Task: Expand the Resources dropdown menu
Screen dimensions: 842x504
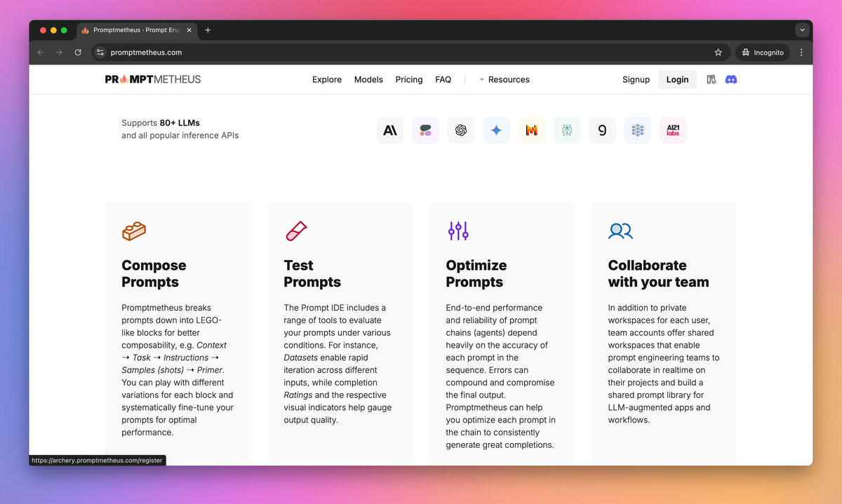Action: click(504, 79)
